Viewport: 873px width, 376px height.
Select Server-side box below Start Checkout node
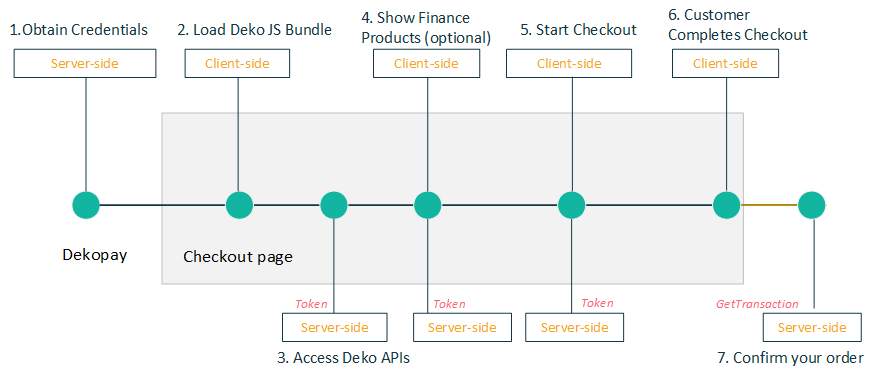575,327
